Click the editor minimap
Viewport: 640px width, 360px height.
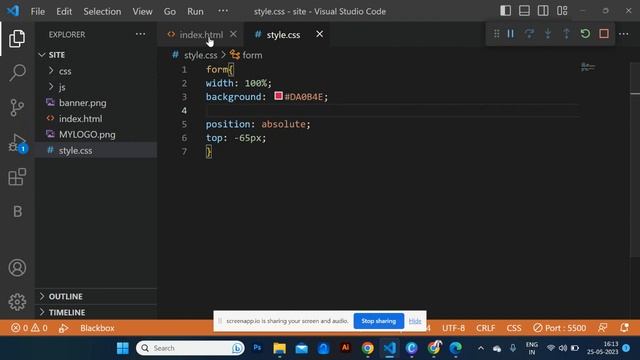pyautogui.click(x=588, y=67)
